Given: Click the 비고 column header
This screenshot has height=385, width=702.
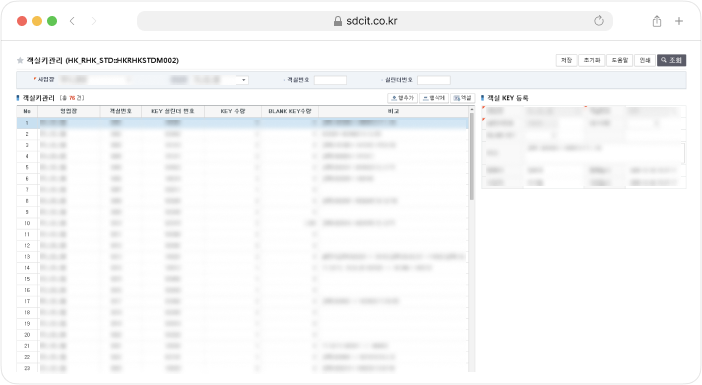Looking at the screenshot, I should pyautogui.click(x=394, y=111).
